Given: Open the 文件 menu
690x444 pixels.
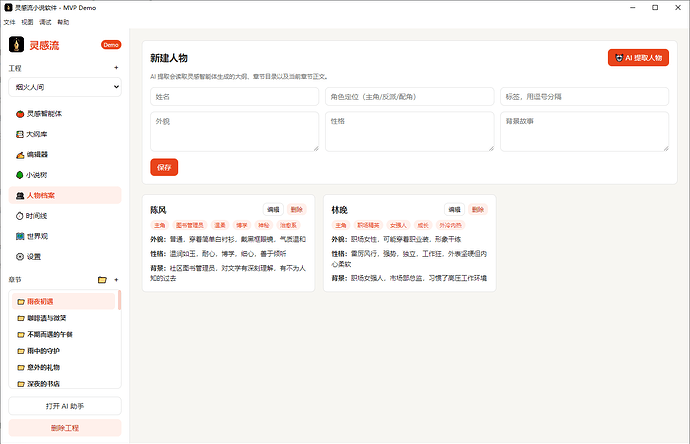Looking at the screenshot, I should [x=9, y=22].
